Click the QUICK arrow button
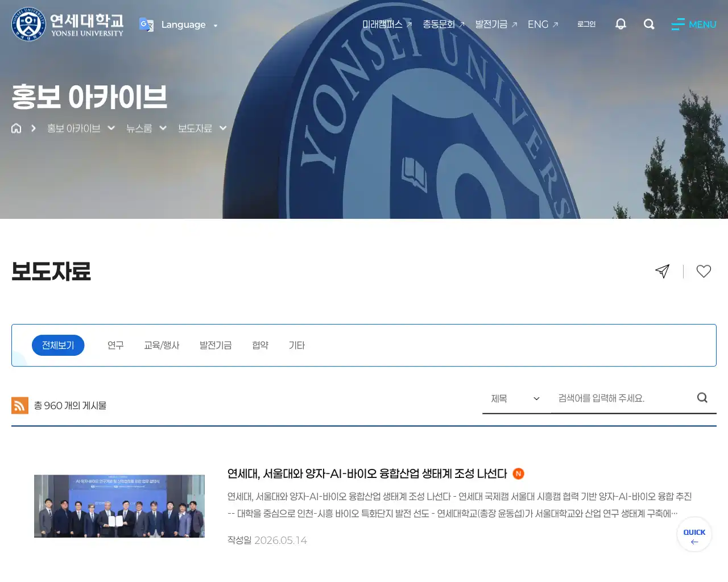728x582 pixels. click(x=694, y=534)
